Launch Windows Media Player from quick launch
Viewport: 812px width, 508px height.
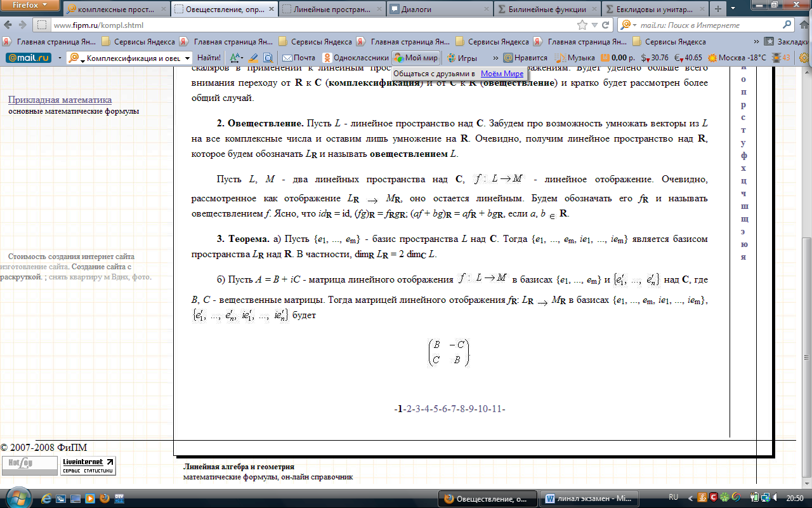[x=89, y=498]
